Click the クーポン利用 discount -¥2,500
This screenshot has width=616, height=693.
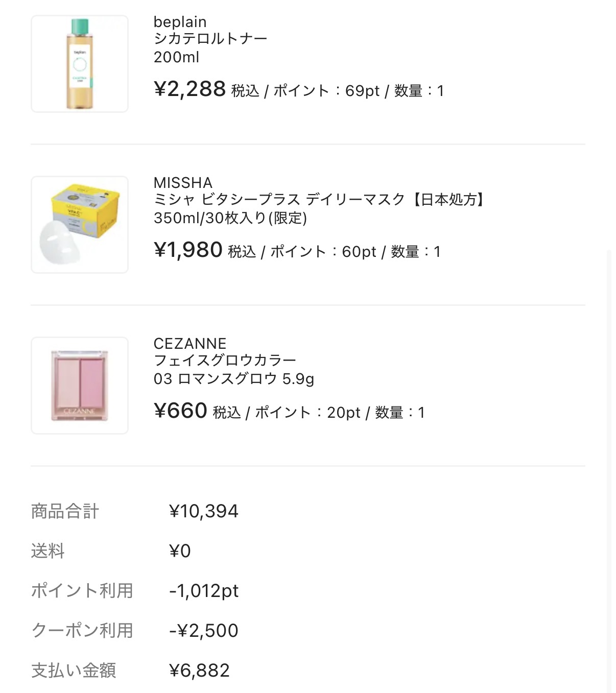(203, 631)
